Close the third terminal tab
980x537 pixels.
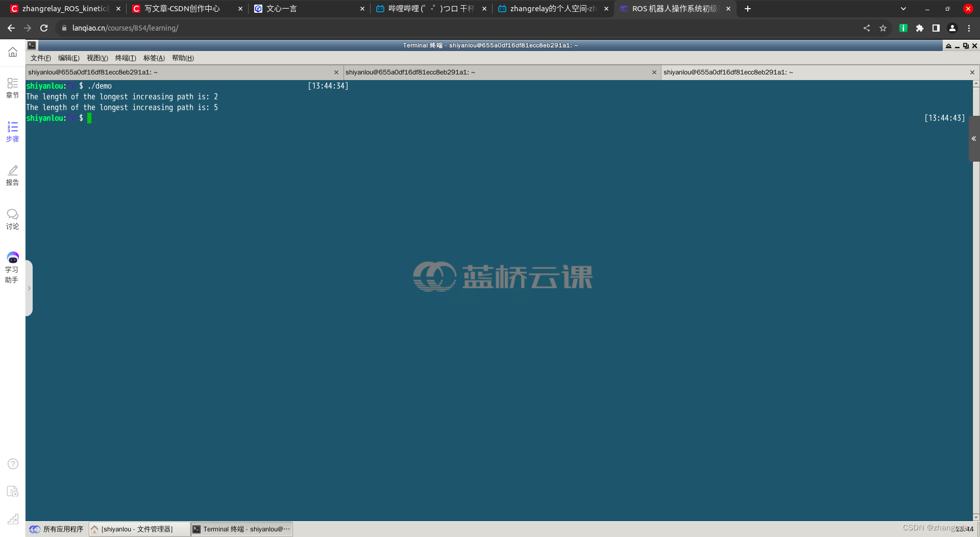(972, 72)
